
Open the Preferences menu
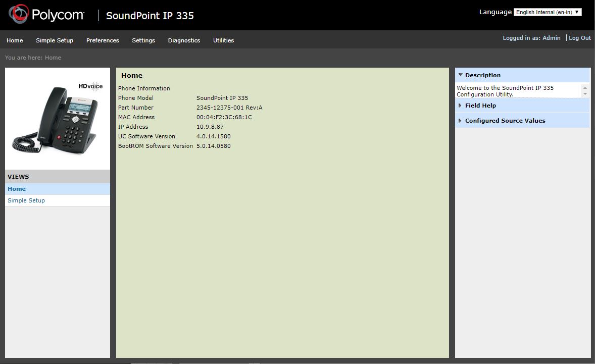point(103,40)
